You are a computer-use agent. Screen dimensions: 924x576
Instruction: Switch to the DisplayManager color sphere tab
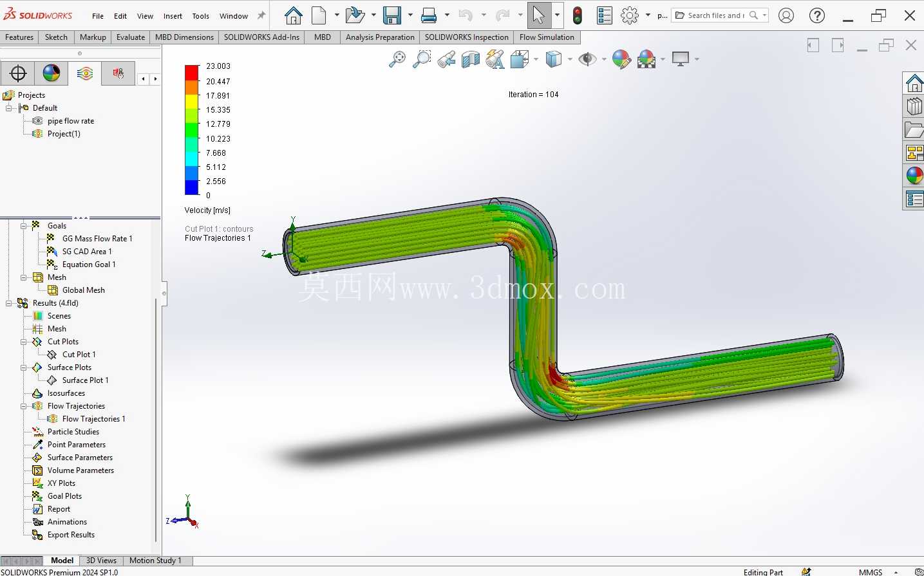[x=52, y=73]
